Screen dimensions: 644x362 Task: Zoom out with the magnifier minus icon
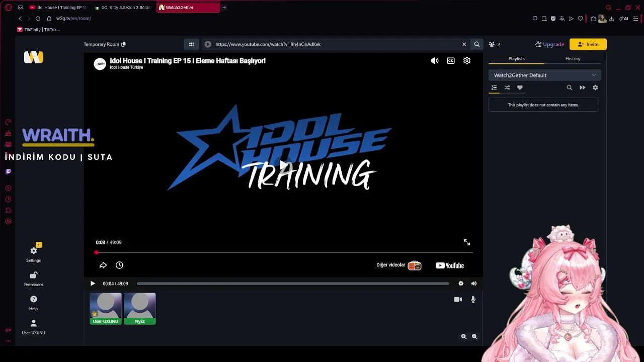(474, 337)
